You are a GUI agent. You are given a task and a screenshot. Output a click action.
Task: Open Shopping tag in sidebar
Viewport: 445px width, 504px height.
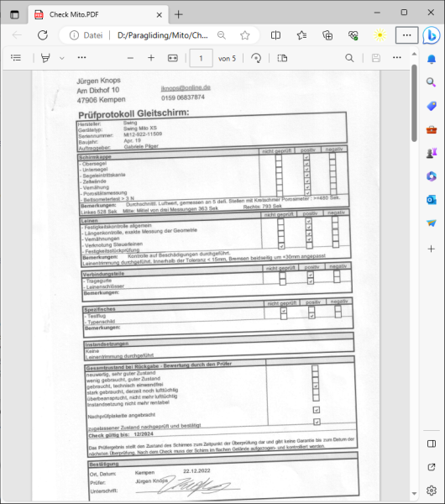click(x=432, y=106)
